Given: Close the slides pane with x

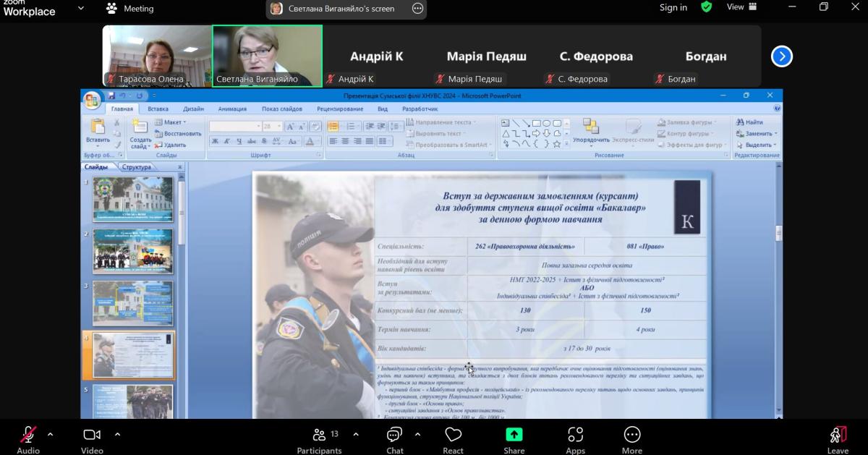Looking at the screenshot, I should 180,167.
